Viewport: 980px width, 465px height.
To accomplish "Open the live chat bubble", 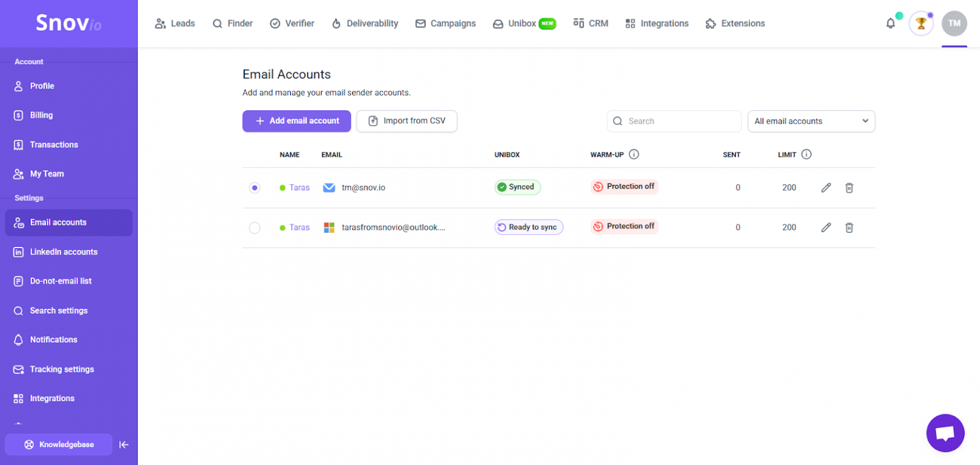I will coord(945,433).
